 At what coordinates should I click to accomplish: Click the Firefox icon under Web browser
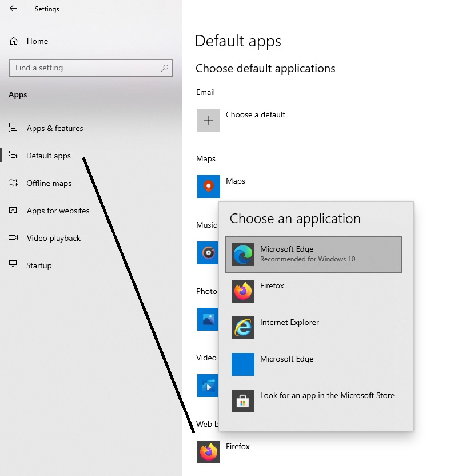click(209, 452)
